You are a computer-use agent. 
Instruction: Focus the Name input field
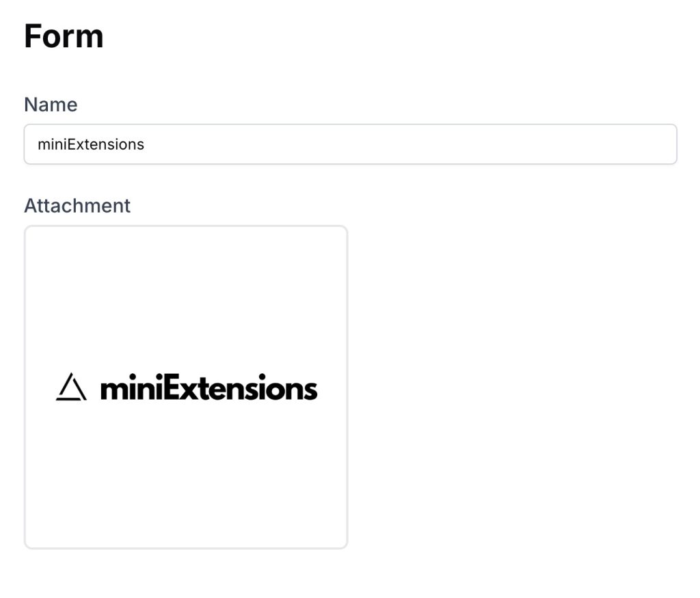[x=350, y=144]
